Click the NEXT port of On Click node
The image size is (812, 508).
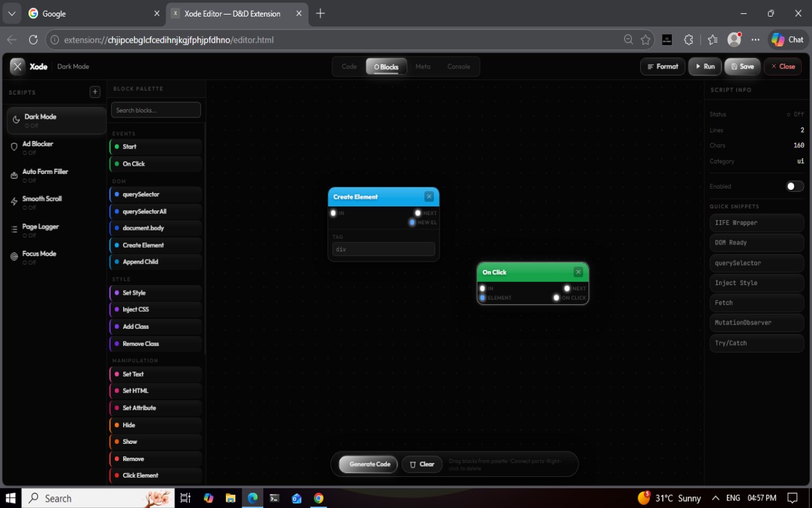[567, 288]
